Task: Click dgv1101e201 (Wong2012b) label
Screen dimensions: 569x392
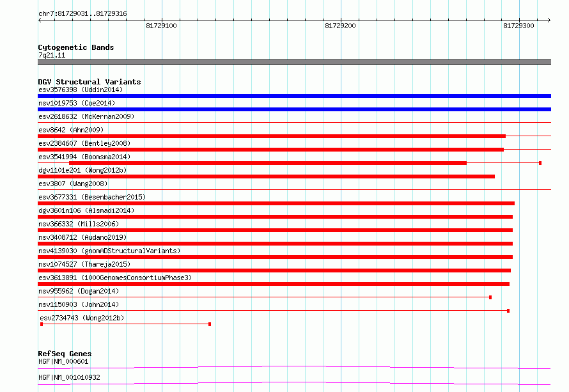Action: click(82, 170)
